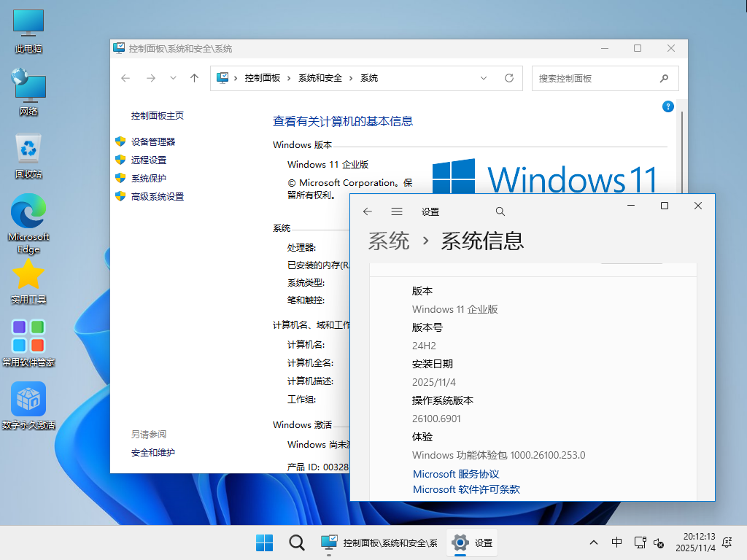Switch to the 设置 taskbar window
747x560 pixels.
(x=473, y=542)
